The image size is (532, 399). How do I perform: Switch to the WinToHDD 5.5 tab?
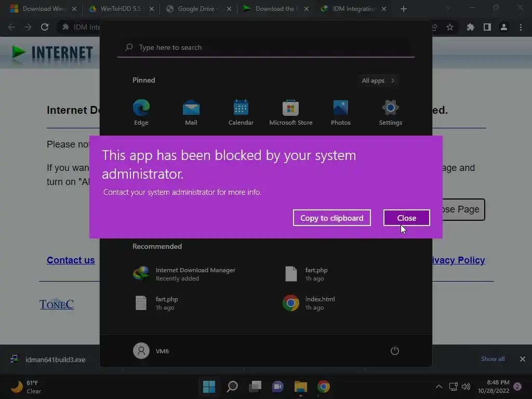click(x=121, y=9)
